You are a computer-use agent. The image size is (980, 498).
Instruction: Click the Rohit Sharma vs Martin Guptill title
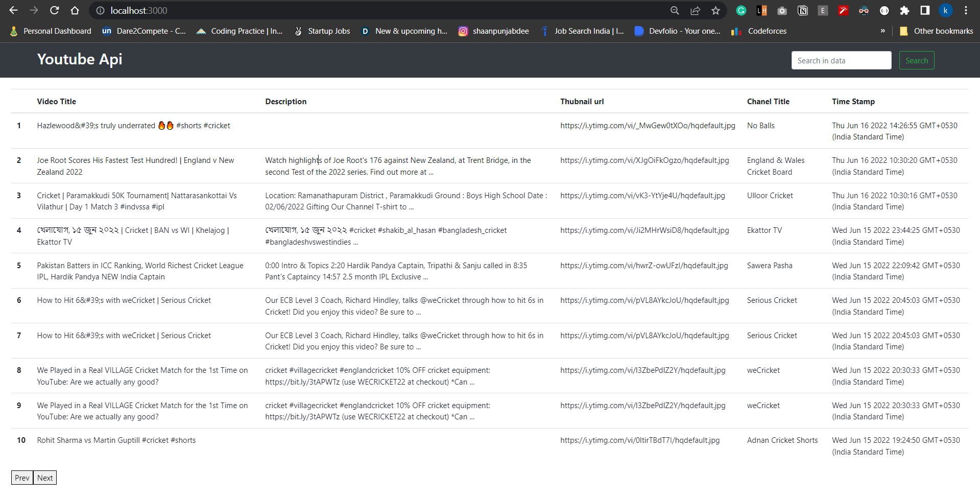click(116, 440)
